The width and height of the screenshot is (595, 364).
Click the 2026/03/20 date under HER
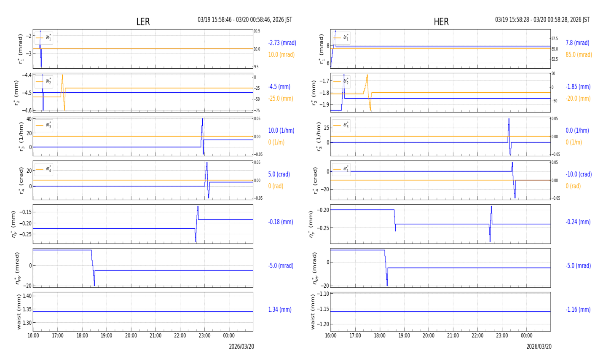pos(539,347)
